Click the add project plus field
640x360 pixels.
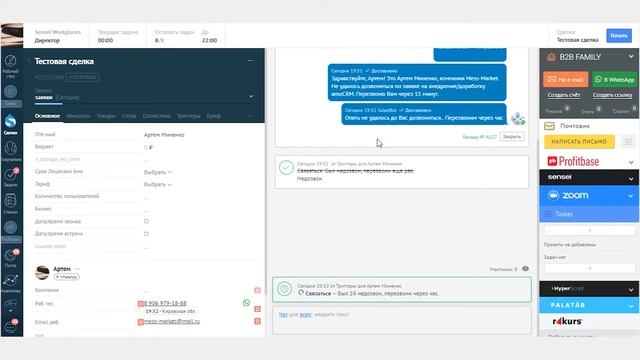589,231
